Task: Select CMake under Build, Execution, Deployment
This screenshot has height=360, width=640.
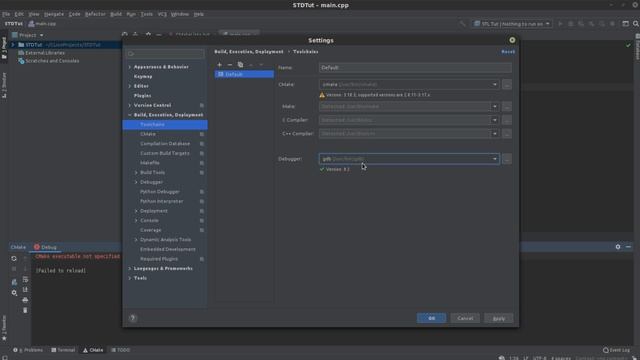Action: tap(148, 134)
